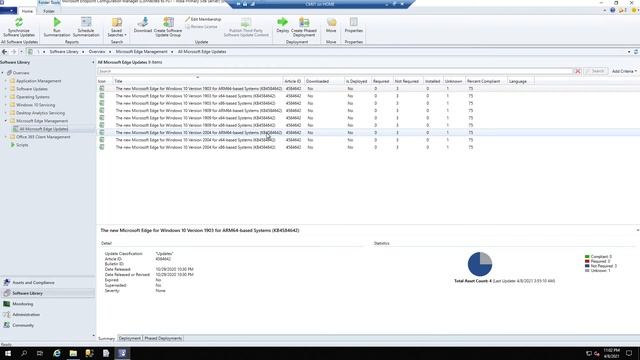The width and height of the screenshot is (640, 360).
Task: Open Properties from the ribbon
Action: tap(353, 25)
